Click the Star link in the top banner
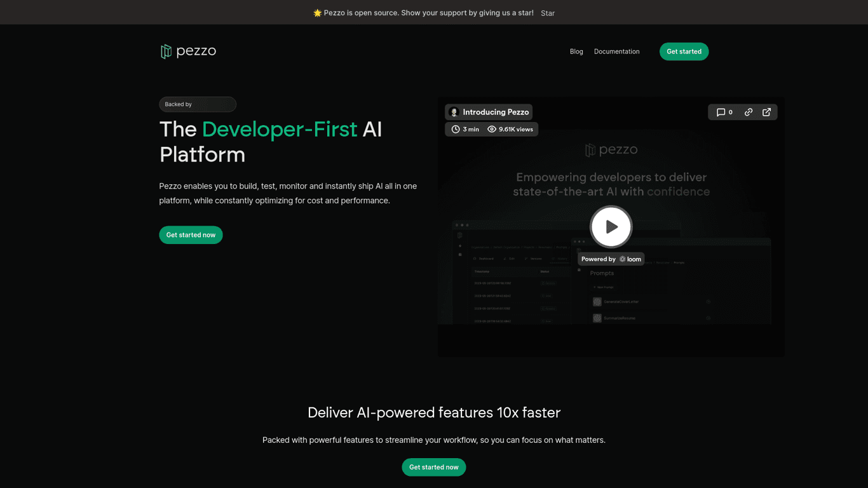This screenshot has height=488, width=868. 547,13
